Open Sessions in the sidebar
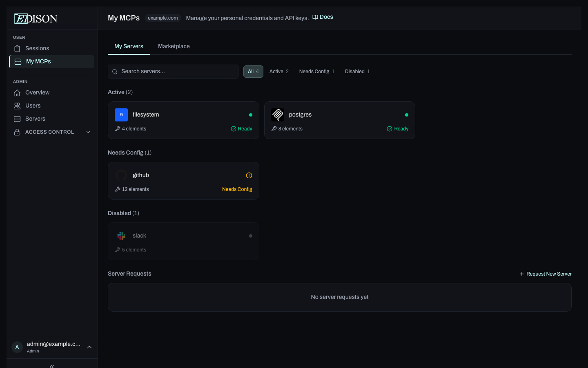Image resolution: width=588 pixels, height=368 pixels. pyautogui.click(x=37, y=48)
